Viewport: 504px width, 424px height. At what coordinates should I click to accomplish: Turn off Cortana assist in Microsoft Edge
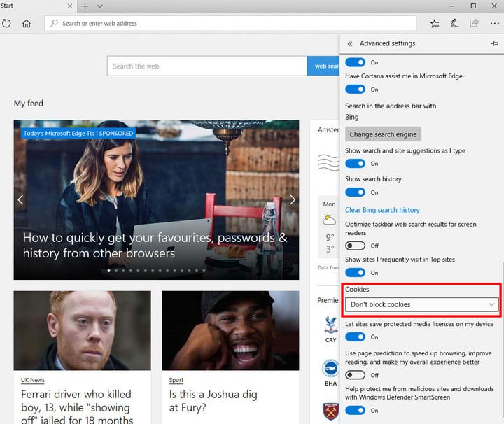click(355, 90)
